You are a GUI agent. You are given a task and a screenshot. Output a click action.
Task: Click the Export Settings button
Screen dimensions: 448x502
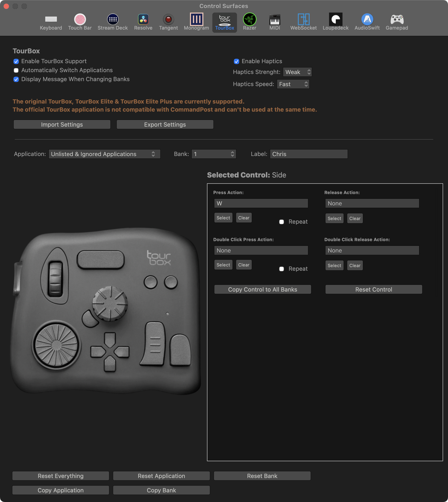tap(165, 125)
